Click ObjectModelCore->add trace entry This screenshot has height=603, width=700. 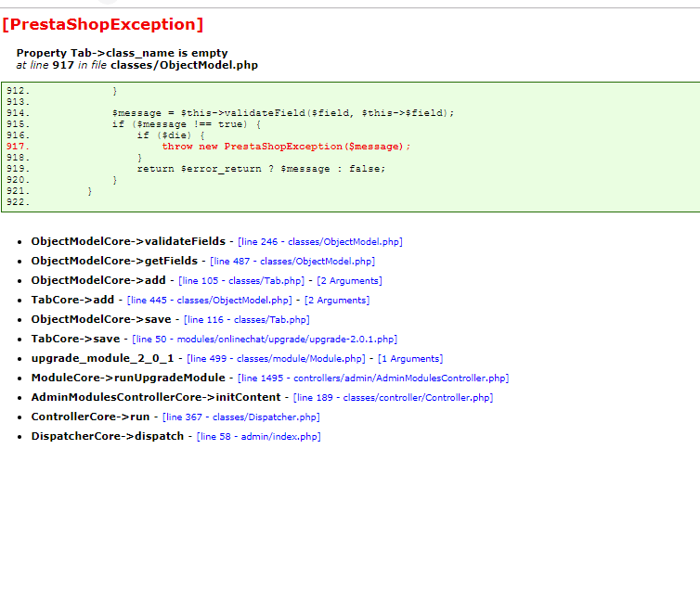[98, 280]
